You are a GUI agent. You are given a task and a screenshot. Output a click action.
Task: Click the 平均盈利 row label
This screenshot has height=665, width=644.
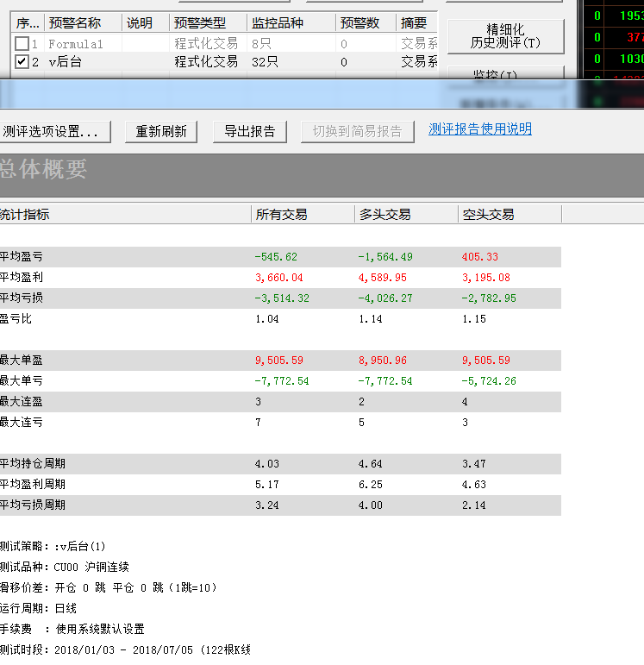tap(22, 278)
